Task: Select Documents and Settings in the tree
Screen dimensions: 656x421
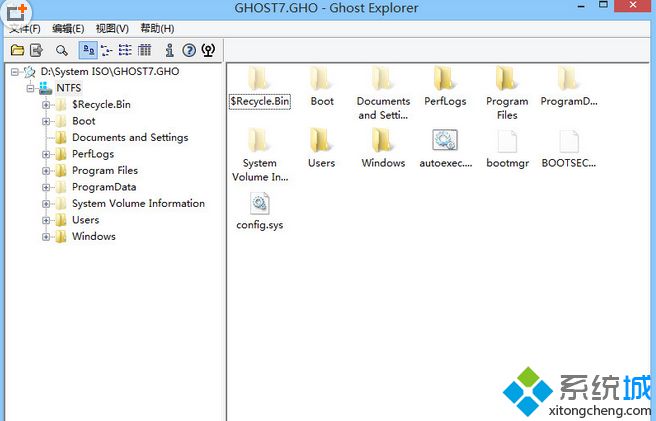Action: click(x=130, y=137)
